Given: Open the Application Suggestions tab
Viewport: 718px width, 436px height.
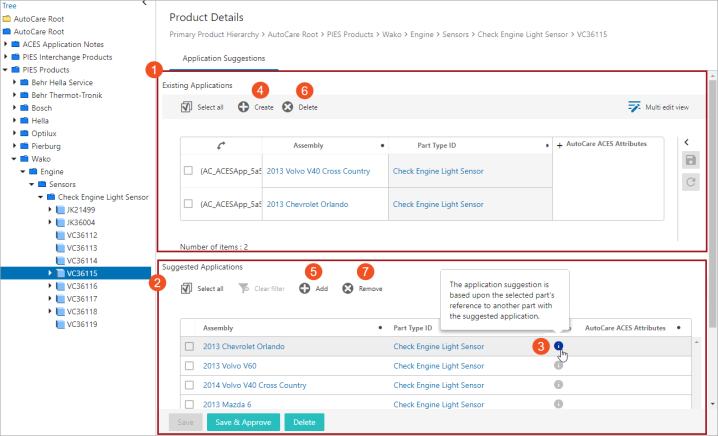Looking at the screenshot, I should tap(223, 58).
